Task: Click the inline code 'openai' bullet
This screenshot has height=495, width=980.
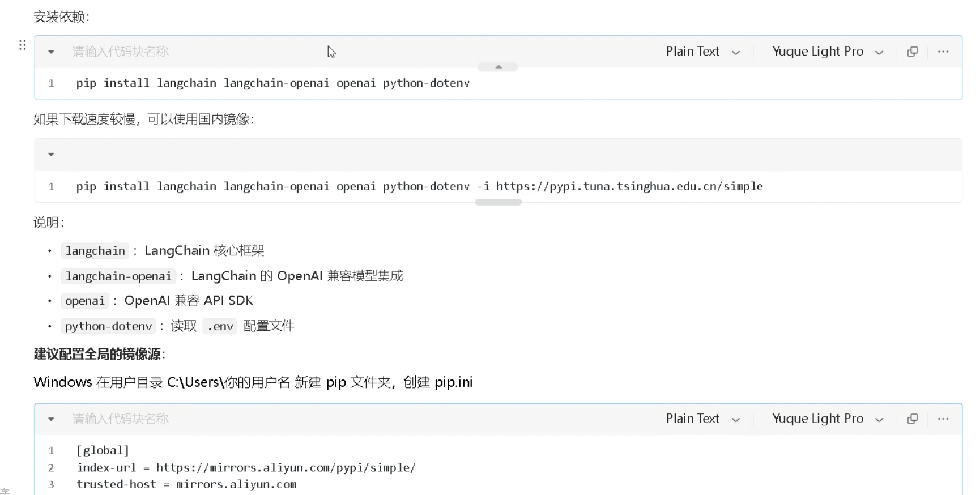Action: click(x=85, y=301)
